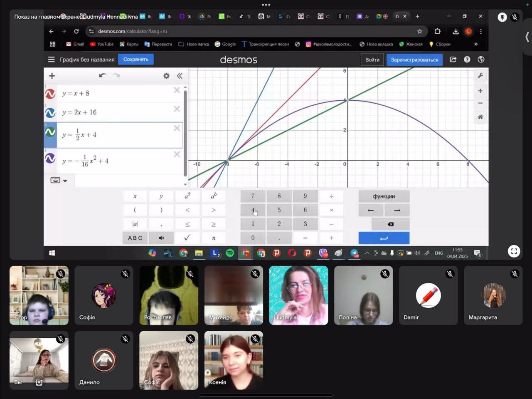Undo the last expression edit

102,76
